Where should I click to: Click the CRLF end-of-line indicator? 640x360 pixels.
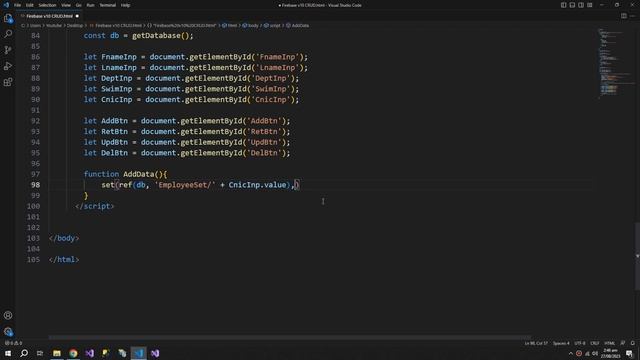595,343
